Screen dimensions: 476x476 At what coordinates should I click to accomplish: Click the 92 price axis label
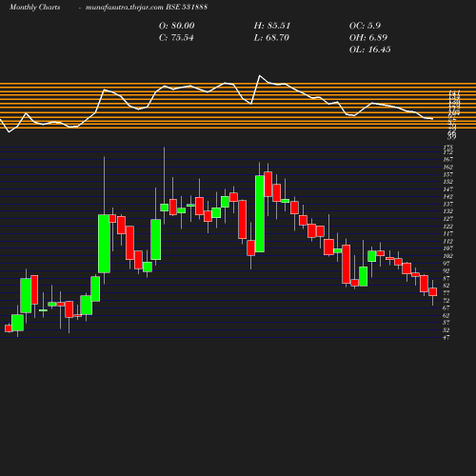tap(446, 270)
